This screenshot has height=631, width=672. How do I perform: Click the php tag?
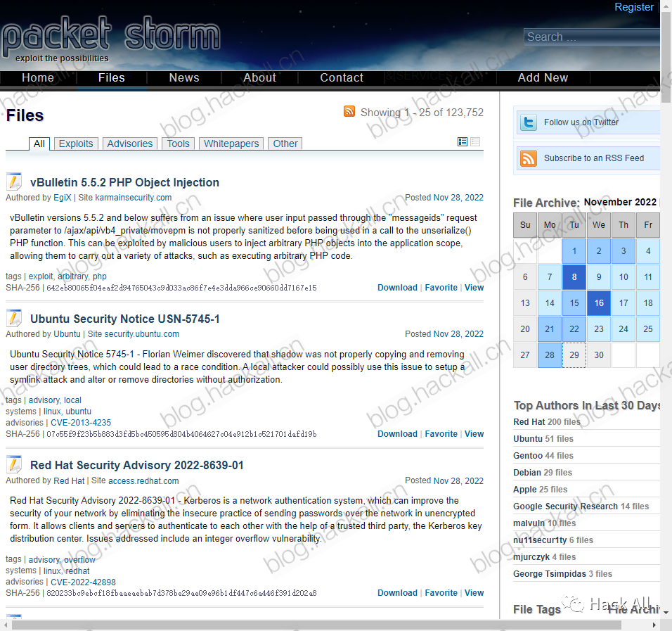click(x=99, y=276)
